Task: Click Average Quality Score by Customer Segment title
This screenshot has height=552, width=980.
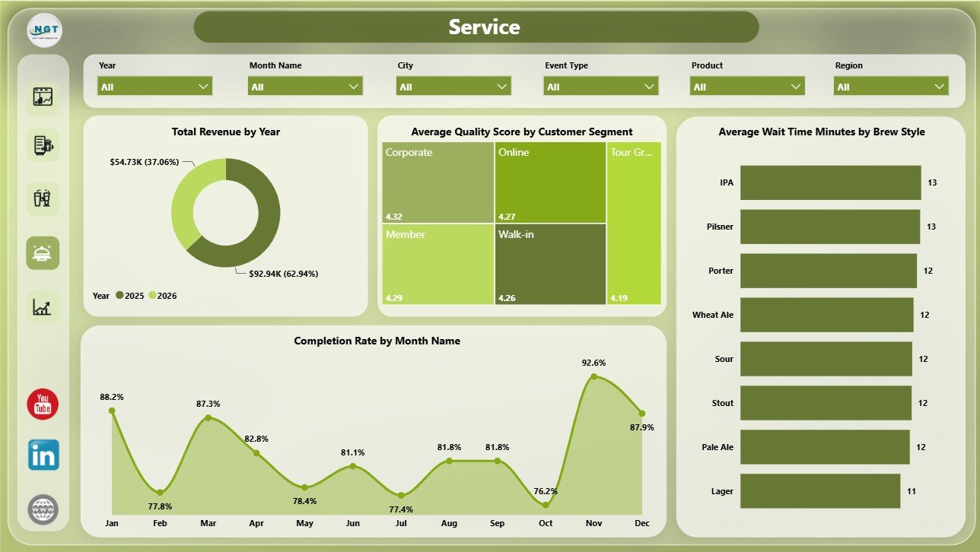Action: pyautogui.click(x=522, y=132)
